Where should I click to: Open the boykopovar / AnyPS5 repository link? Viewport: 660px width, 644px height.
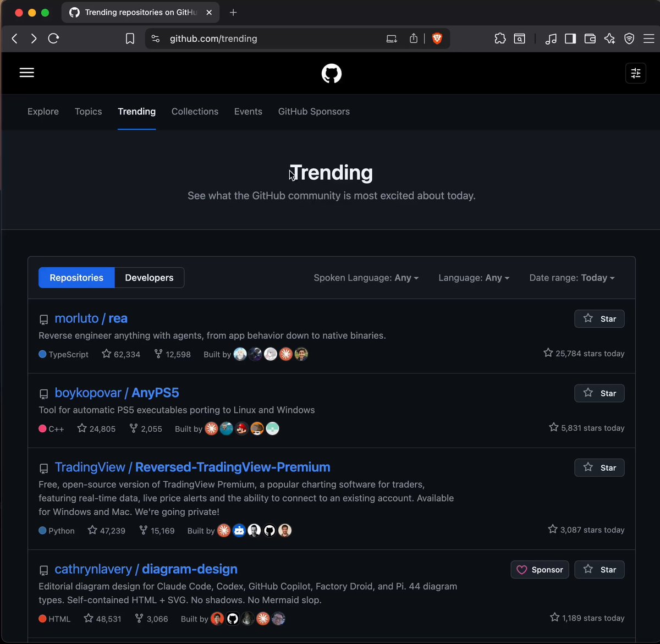(x=117, y=393)
